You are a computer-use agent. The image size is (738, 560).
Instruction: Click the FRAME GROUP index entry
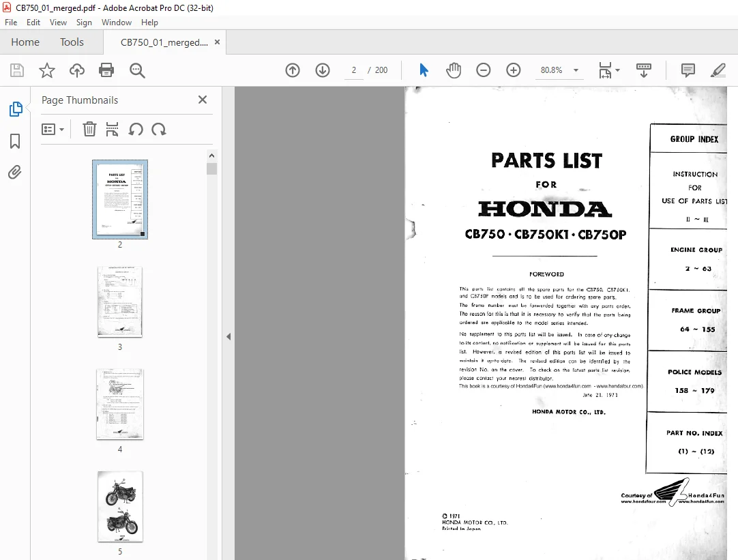[x=696, y=310]
